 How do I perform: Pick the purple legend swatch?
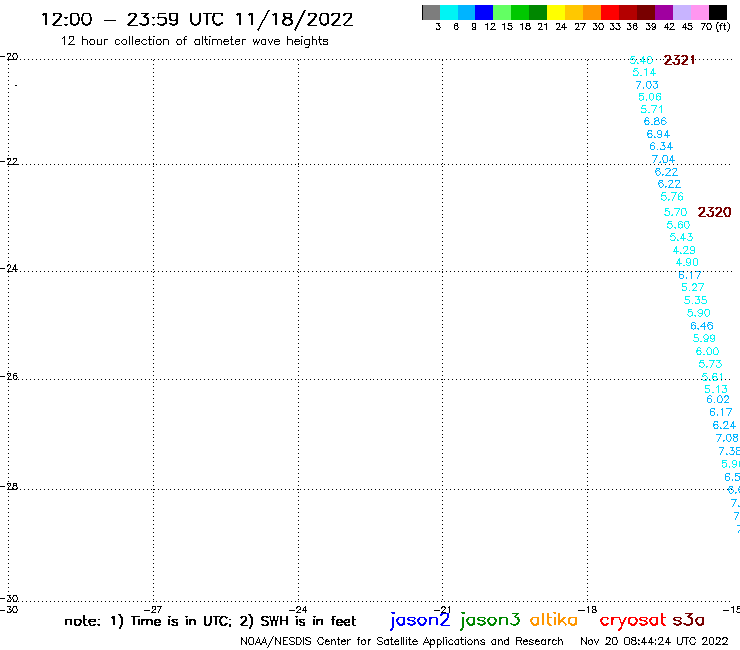(664, 12)
